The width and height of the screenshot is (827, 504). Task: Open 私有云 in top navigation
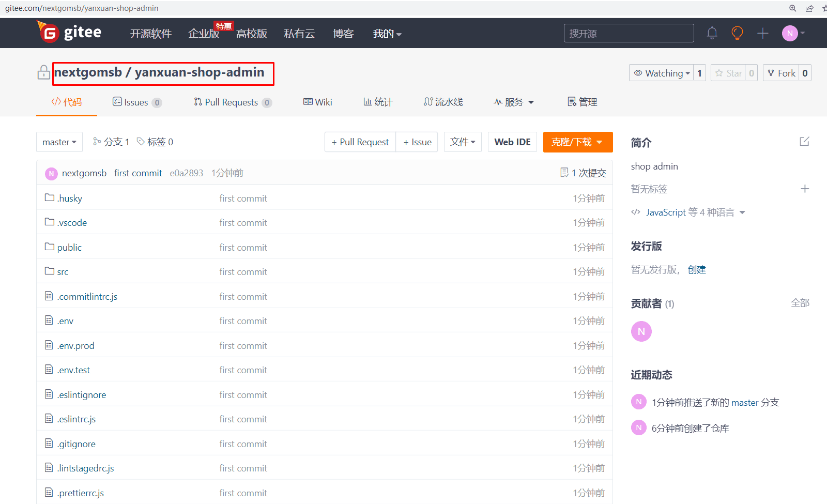pos(299,34)
